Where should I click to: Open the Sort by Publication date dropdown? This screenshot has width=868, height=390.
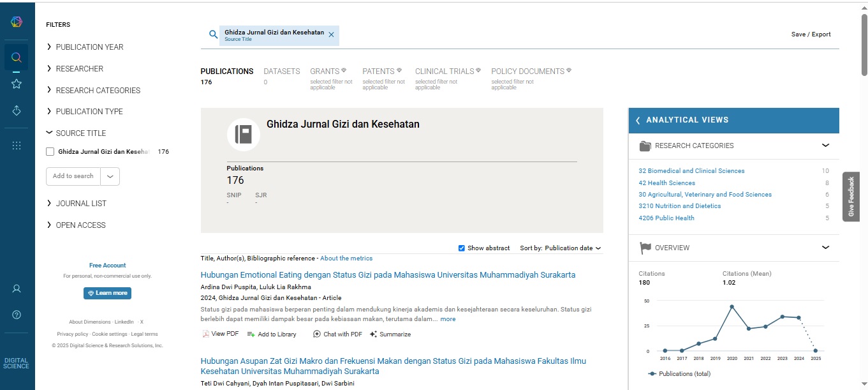click(571, 248)
